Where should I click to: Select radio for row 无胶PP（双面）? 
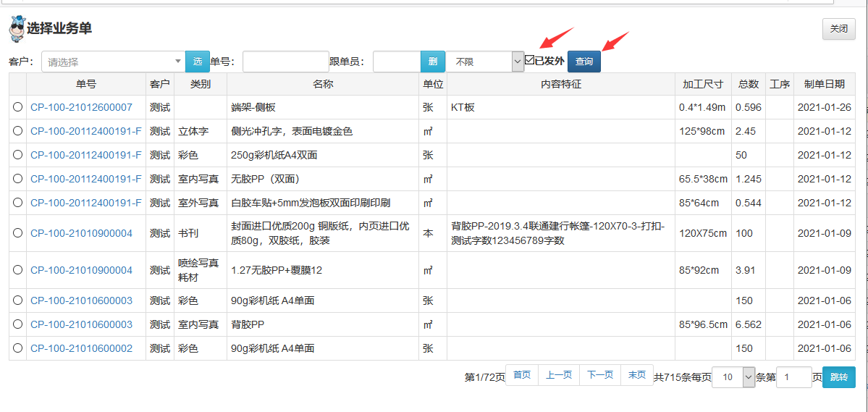click(17, 178)
